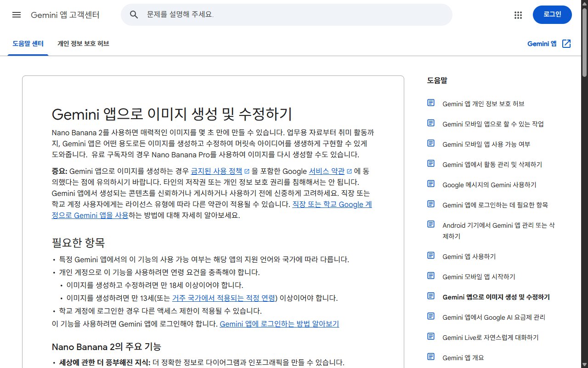
Task: Open Gemini 모바일 앱으로 할 수 있는 작업 article
Action: 493,124
